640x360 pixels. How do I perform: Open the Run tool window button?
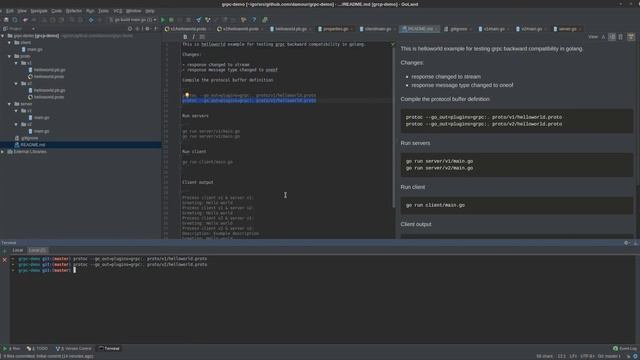(x=12, y=349)
